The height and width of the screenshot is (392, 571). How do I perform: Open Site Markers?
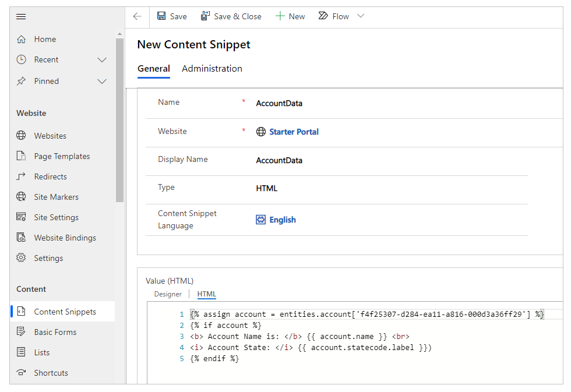click(57, 196)
